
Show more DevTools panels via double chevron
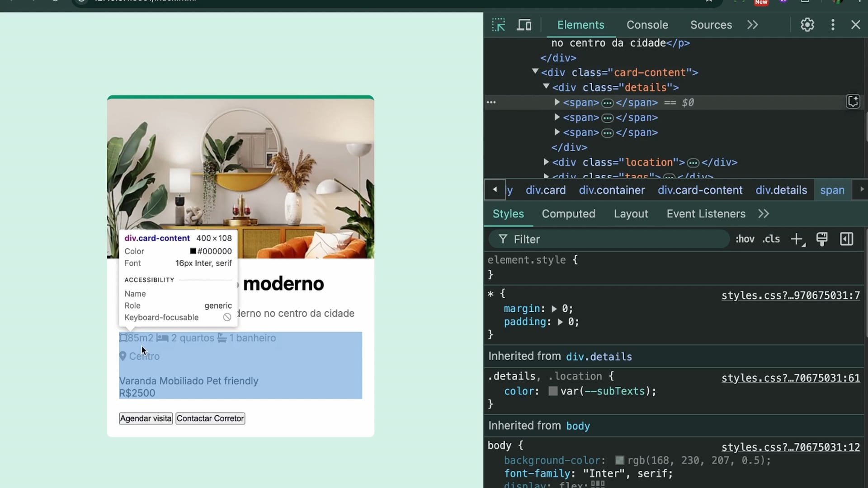click(752, 25)
